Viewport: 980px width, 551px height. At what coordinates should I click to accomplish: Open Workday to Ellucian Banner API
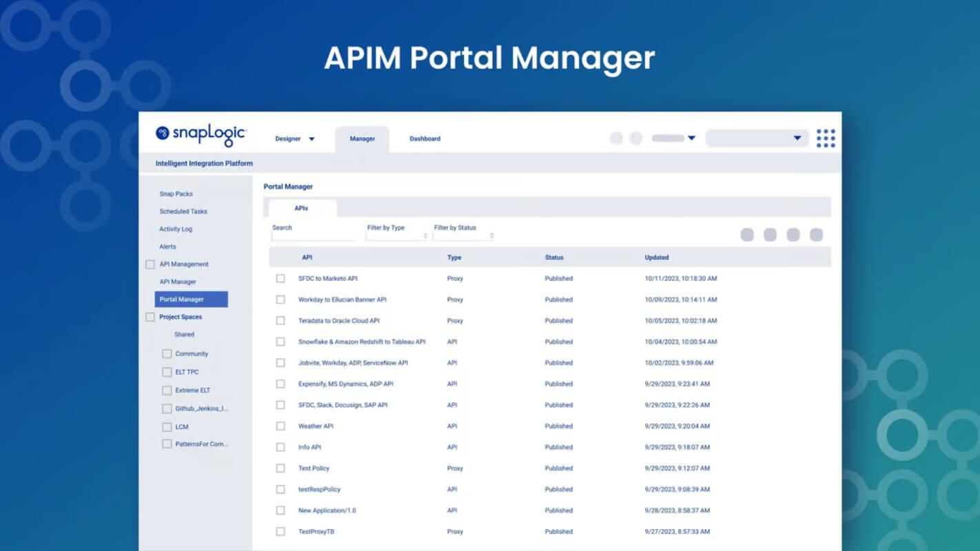point(343,300)
